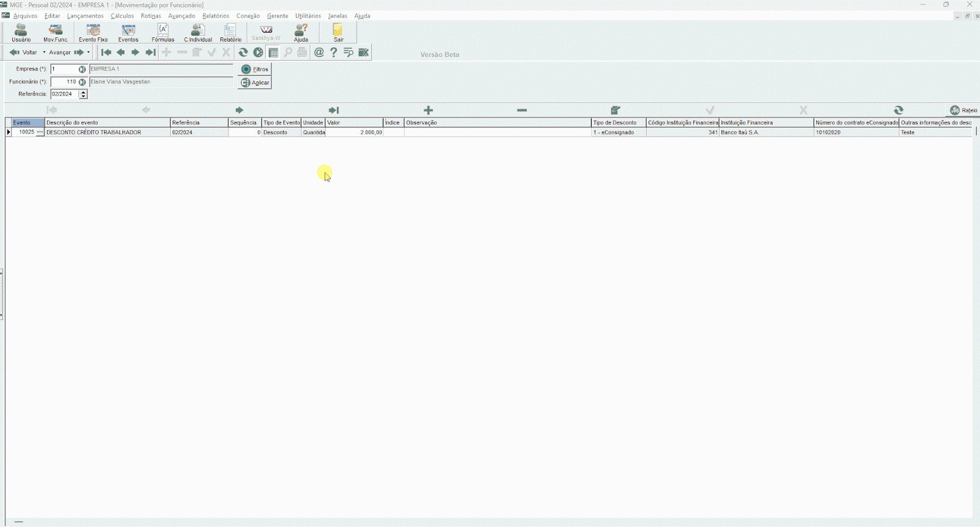Click the Aplicar button

(255, 83)
